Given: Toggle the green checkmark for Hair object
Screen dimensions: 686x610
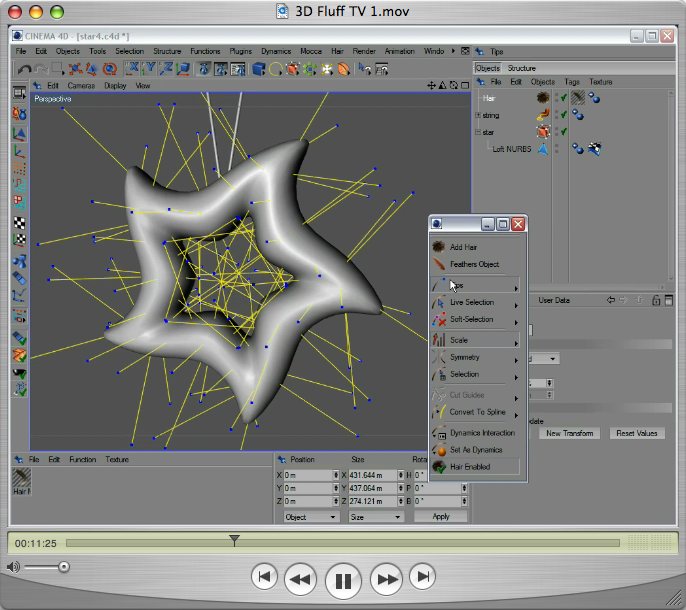Looking at the screenshot, I should coord(564,98).
